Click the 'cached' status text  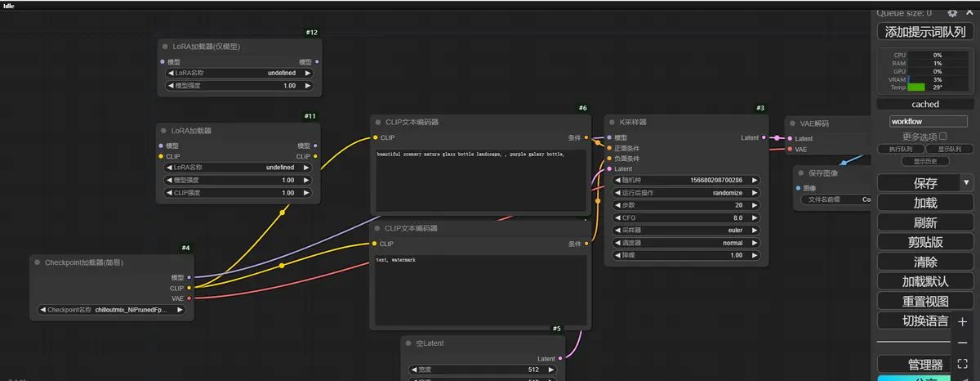[x=925, y=104]
